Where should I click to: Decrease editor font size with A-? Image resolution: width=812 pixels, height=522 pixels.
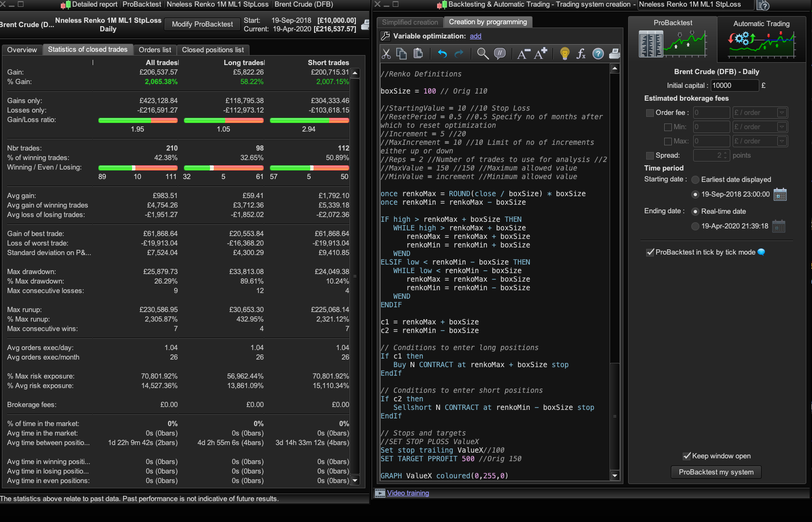pyautogui.click(x=523, y=54)
